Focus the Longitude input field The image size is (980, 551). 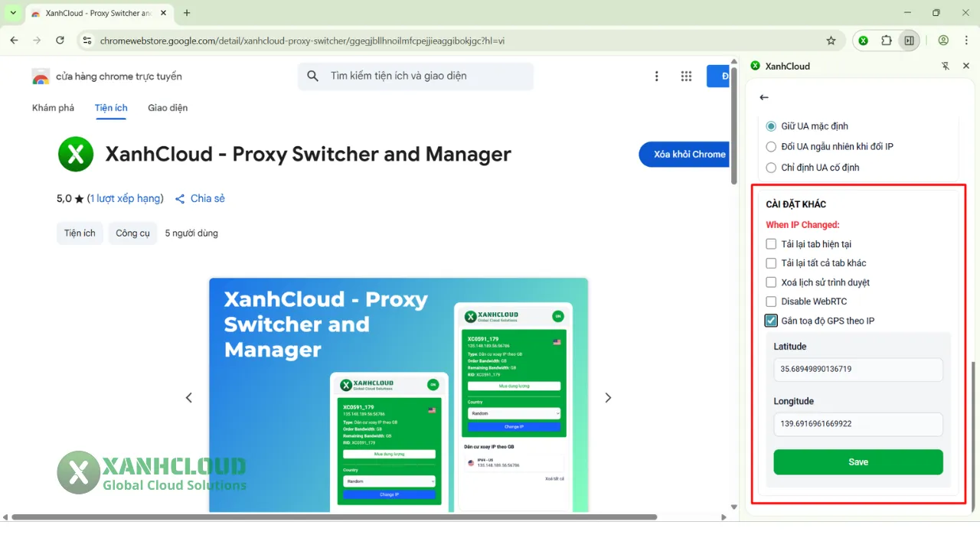click(858, 424)
